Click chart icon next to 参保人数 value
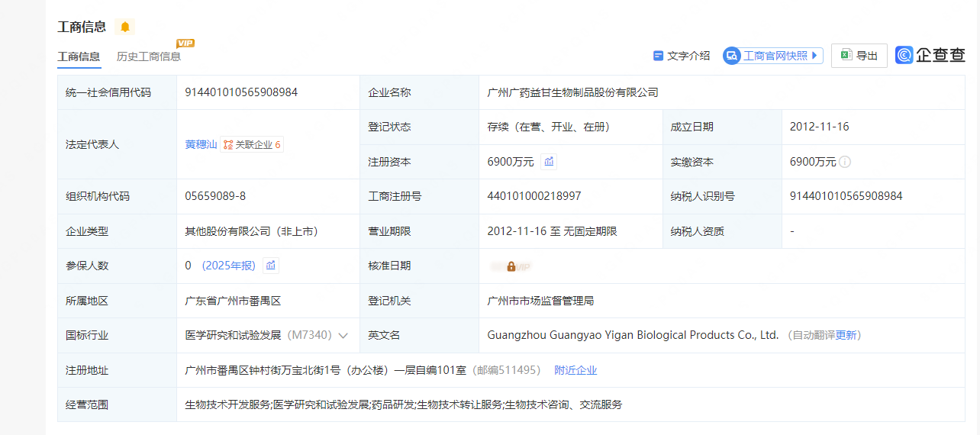Screen dimensions: 980x435 pyautogui.click(x=270, y=266)
